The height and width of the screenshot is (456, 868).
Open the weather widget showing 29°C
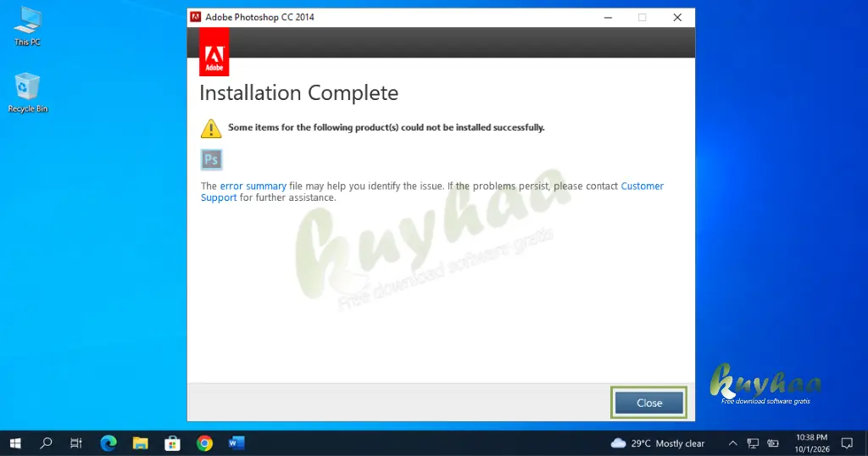(x=657, y=443)
